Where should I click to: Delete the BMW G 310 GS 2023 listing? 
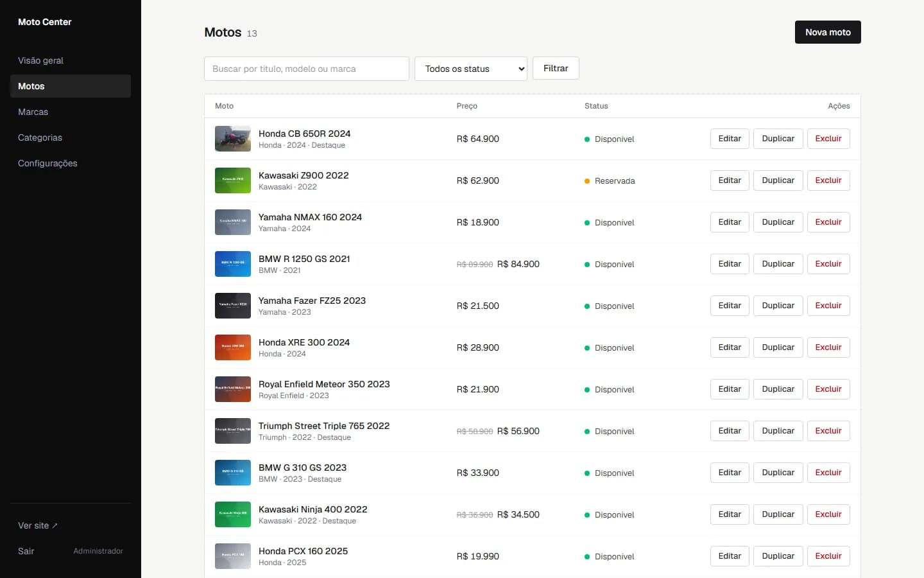828,473
